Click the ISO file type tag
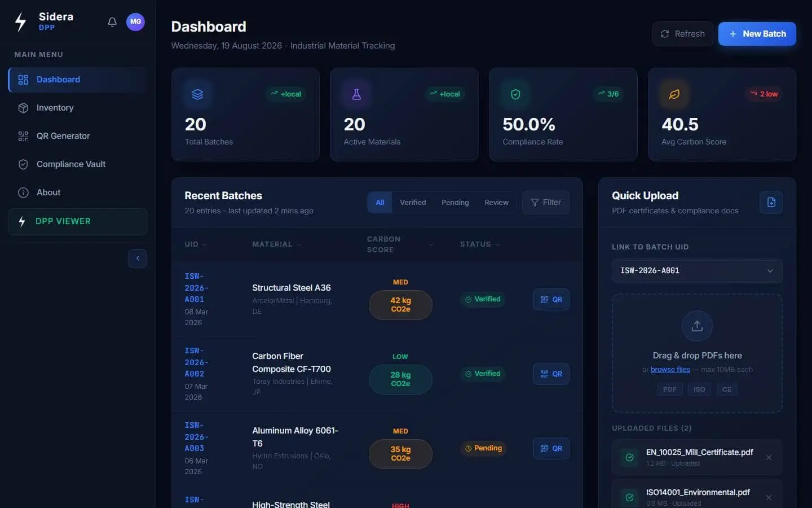812x508 pixels. 699,389
